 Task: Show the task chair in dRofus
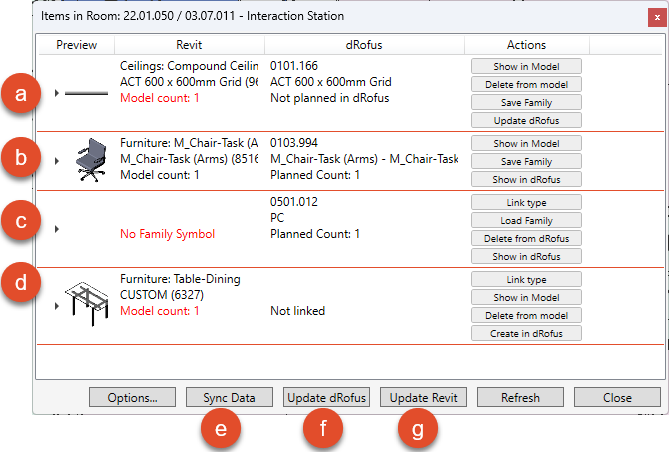(526, 179)
